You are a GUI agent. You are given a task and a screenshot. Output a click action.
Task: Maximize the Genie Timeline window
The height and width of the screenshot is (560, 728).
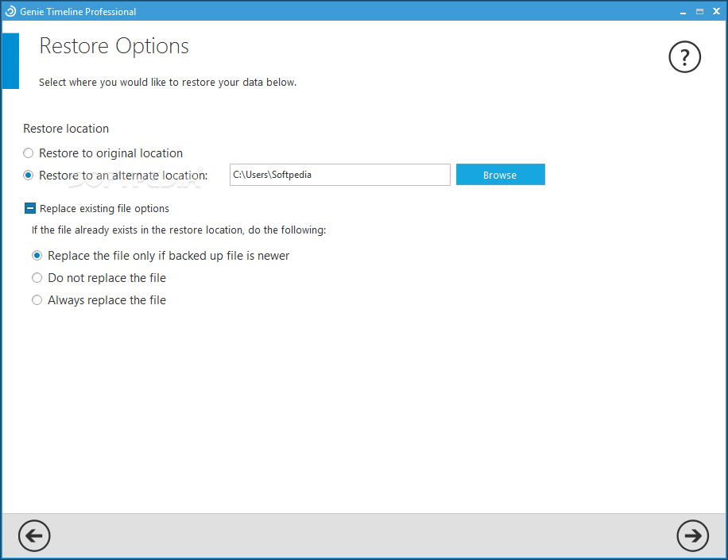(x=699, y=12)
